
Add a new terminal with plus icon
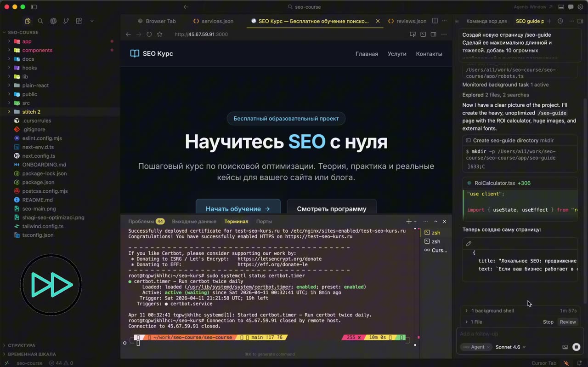[x=408, y=222]
